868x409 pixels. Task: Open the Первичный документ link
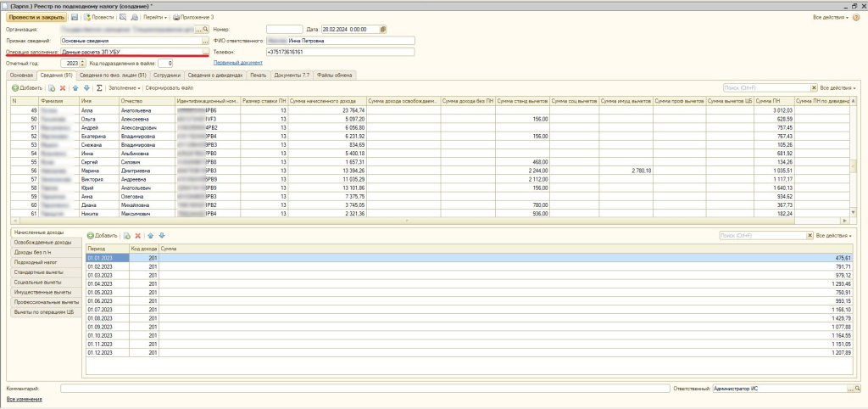click(237, 63)
